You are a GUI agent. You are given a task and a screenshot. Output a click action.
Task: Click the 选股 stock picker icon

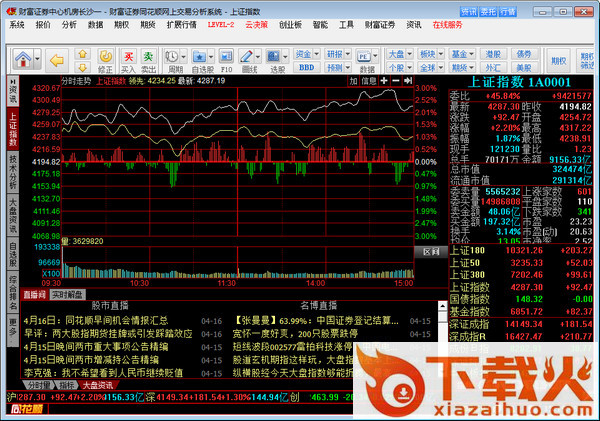(273, 57)
